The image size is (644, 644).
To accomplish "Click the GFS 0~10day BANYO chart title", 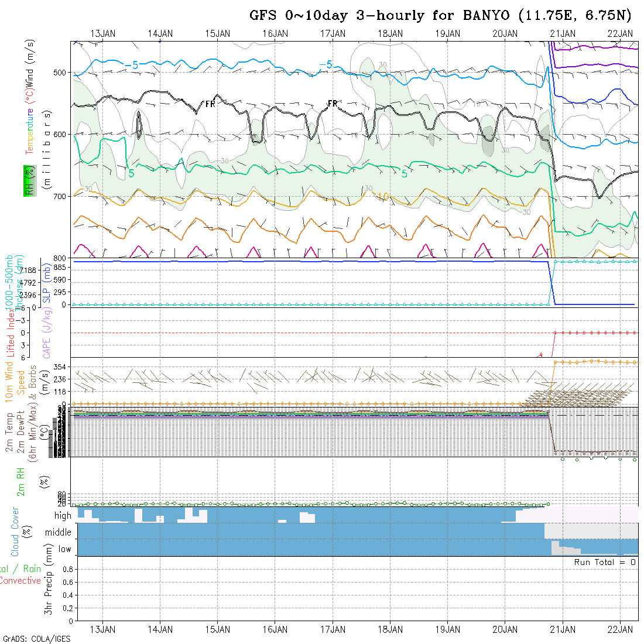I will [x=440, y=16].
